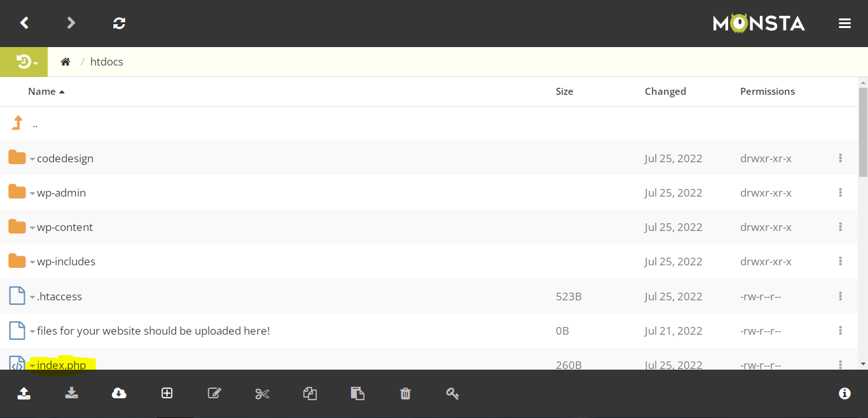
Task: Open the history dropdown button
Action: (x=27, y=62)
